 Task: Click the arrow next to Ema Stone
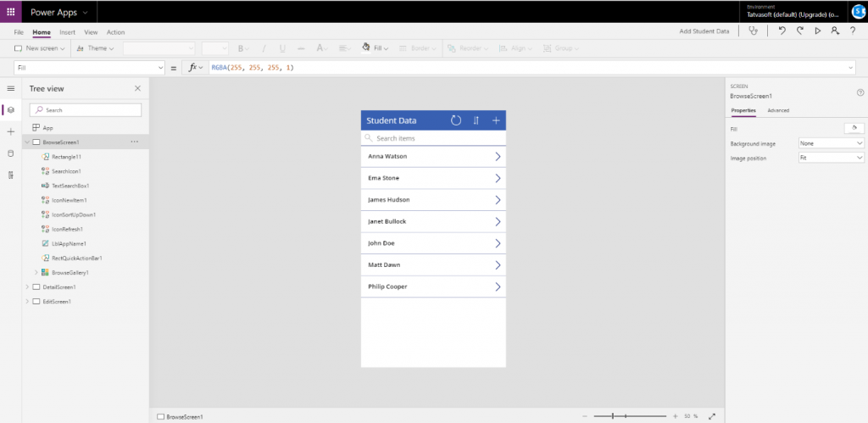pyautogui.click(x=498, y=178)
